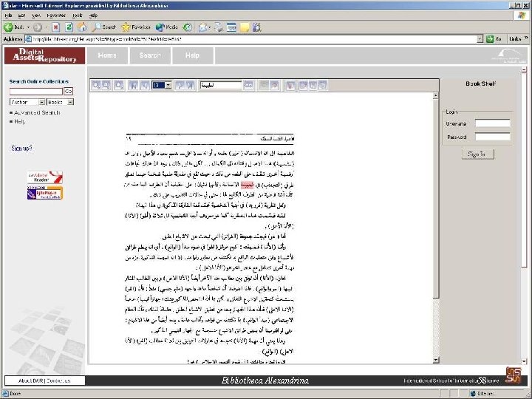Open the Help menu in menu bar
Image resolution: width=532 pixels, height=399 pixels.
point(93,16)
